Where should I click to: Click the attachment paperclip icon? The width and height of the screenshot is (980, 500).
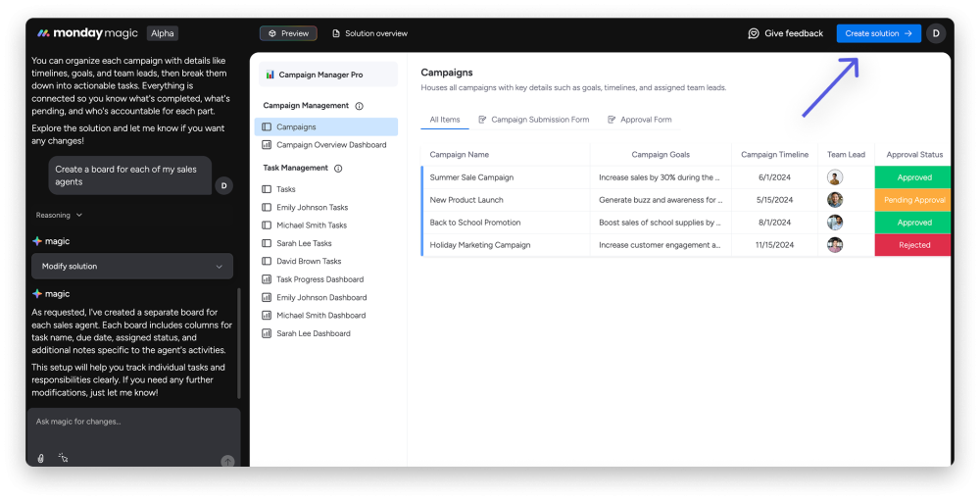(40, 458)
